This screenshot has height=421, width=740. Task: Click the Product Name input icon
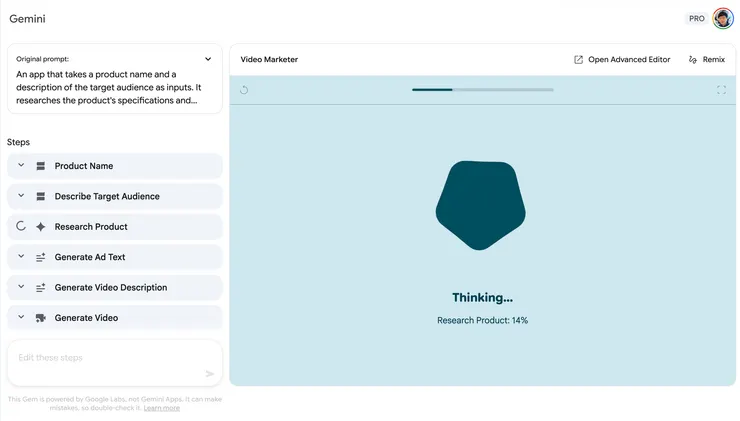tap(41, 166)
